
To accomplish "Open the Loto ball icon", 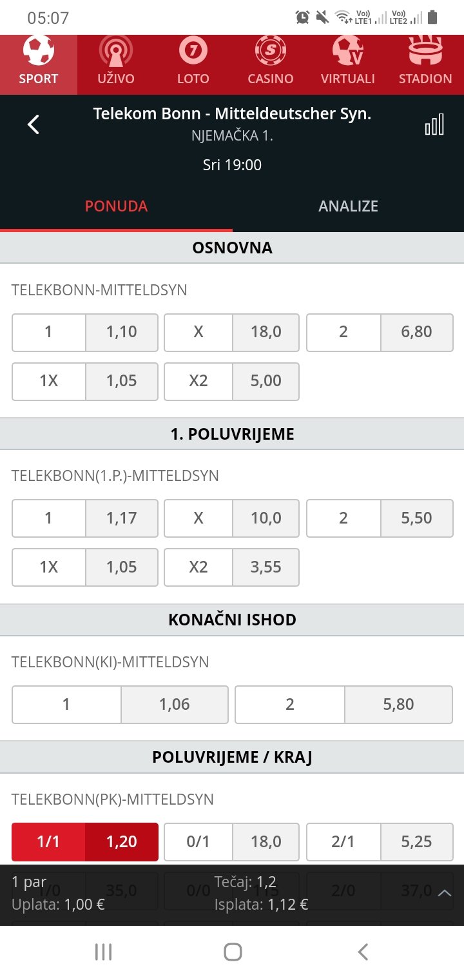I will tap(193, 52).
